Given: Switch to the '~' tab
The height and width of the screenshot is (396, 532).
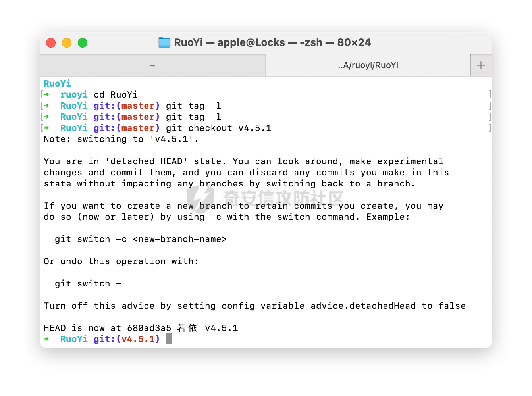Looking at the screenshot, I should (x=152, y=65).
